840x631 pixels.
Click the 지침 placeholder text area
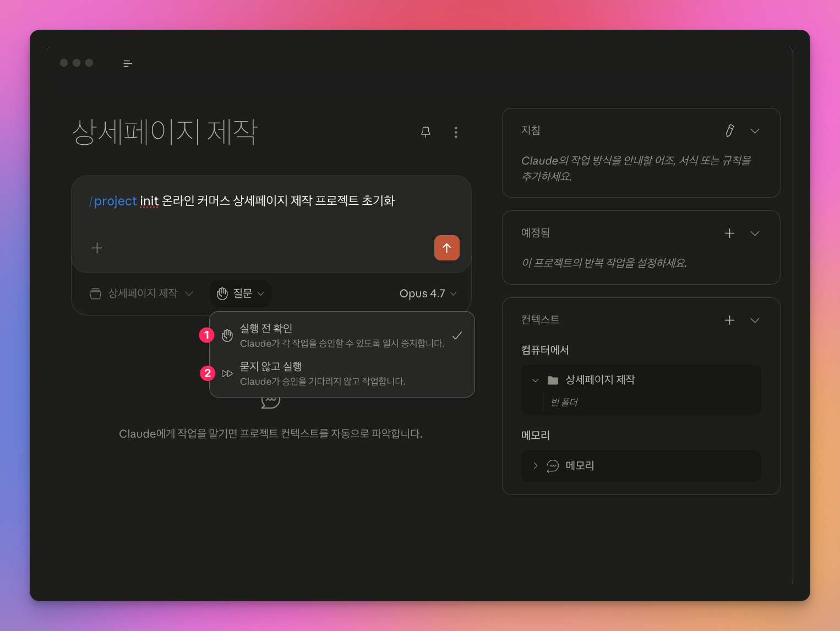636,168
